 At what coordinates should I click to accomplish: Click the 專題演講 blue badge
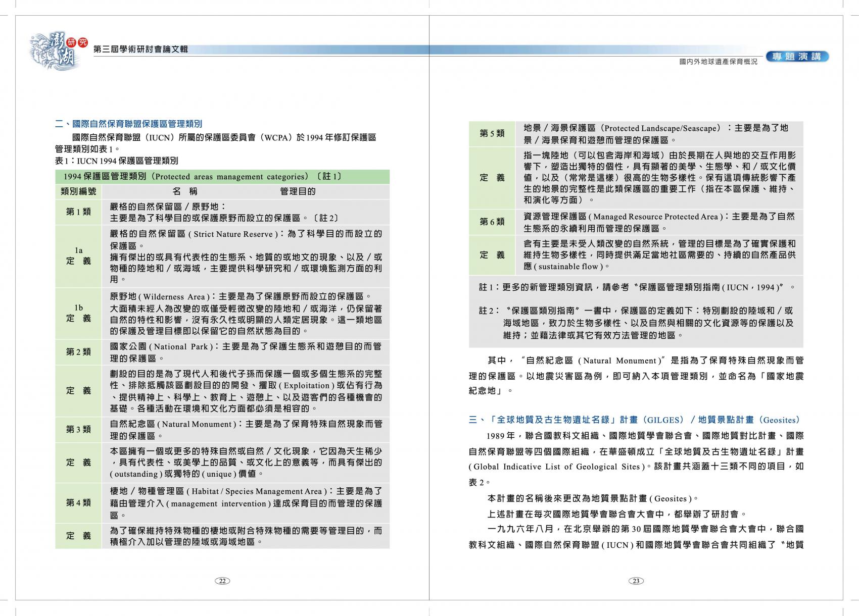pyautogui.click(x=797, y=57)
